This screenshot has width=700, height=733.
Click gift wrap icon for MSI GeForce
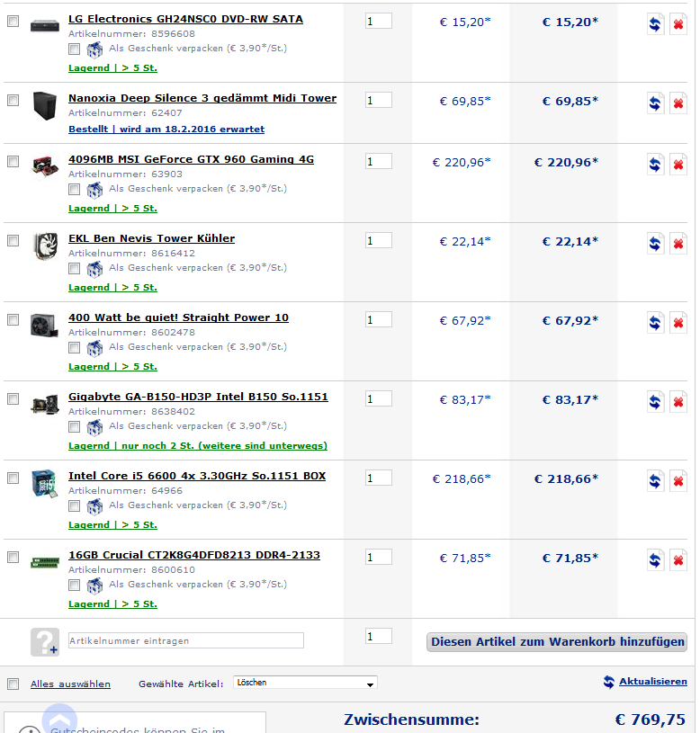tap(94, 190)
